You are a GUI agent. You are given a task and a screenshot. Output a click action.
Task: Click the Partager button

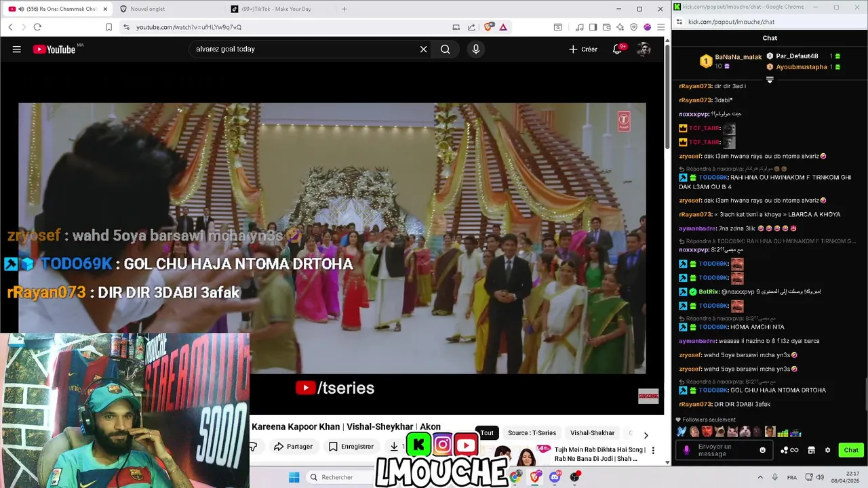293,447
